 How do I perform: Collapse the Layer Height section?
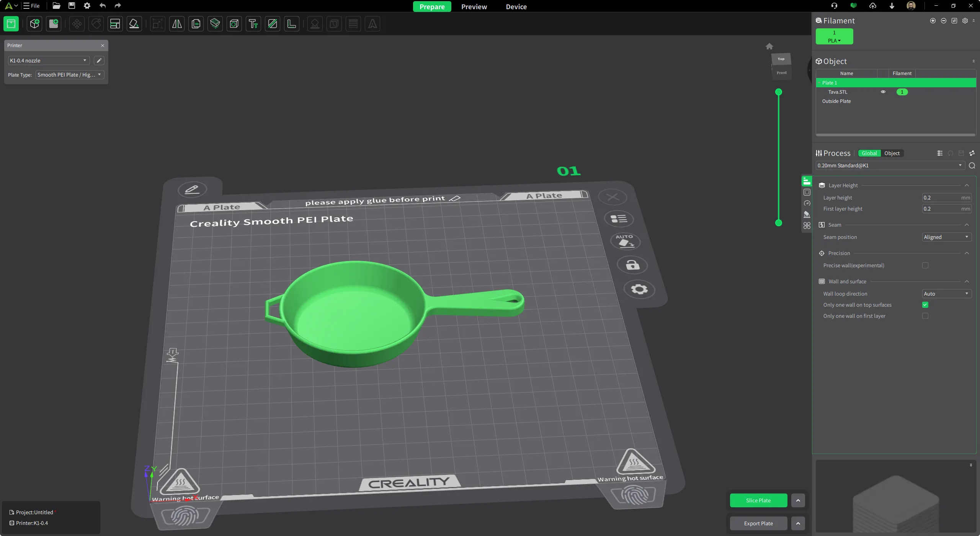(x=967, y=185)
